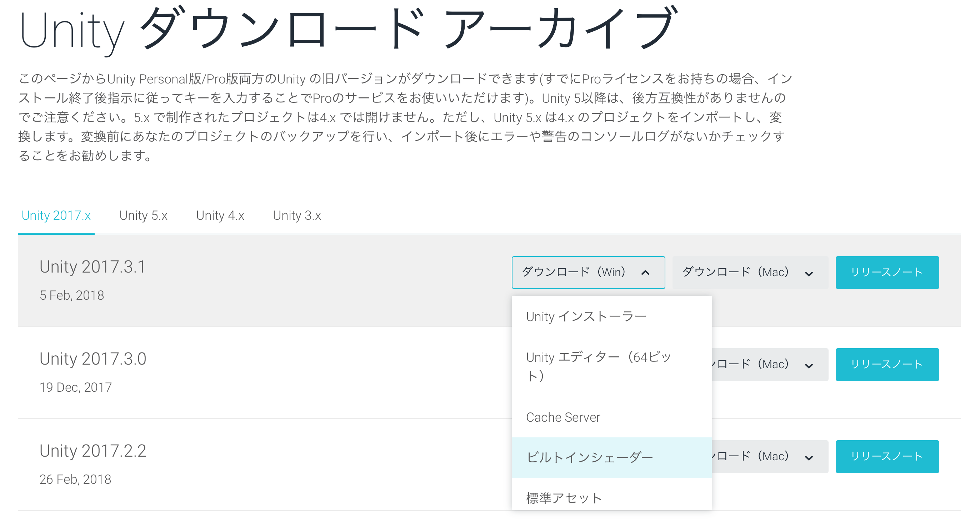Viewport: 980px width, 523px height.
Task: Choose Unity エディター（64ビット）from the dropdown
Action: [x=597, y=367]
